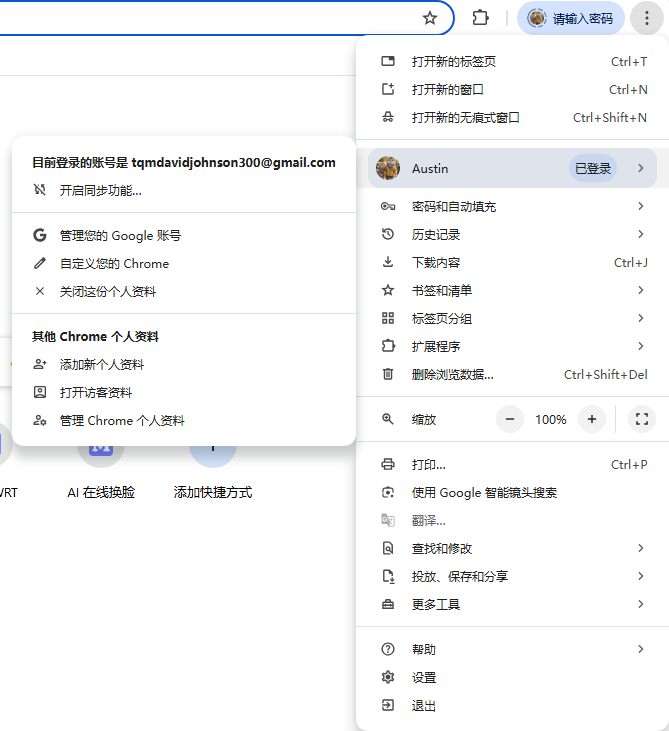Select 打印... menu item
The image size is (669, 731).
pyautogui.click(x=513, y=465)
